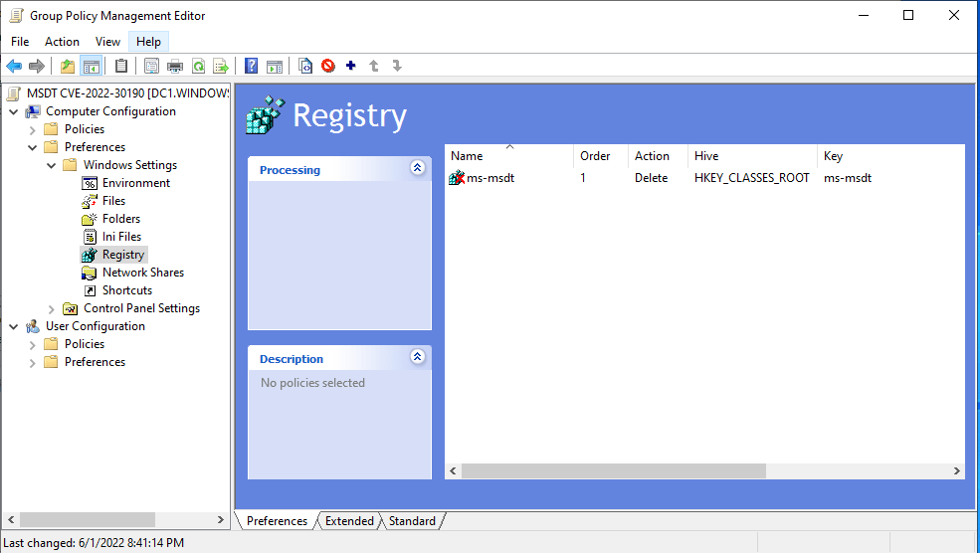Switch to the Extended tab
Image resolution: width=980 pixels, height=553 pixels.
point(349,521)
